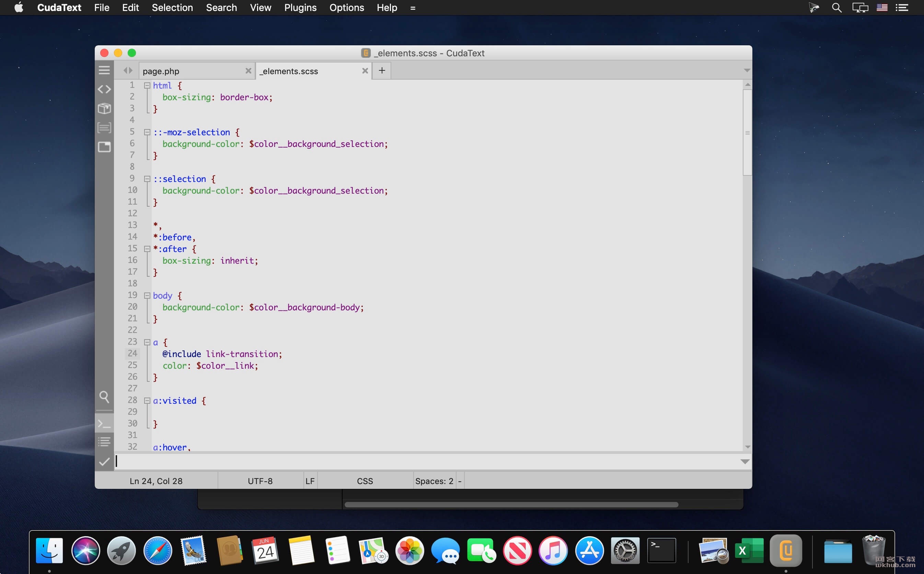Change Spaces: 2 tab size setting

pyautogui.click(x=434, y=481)
